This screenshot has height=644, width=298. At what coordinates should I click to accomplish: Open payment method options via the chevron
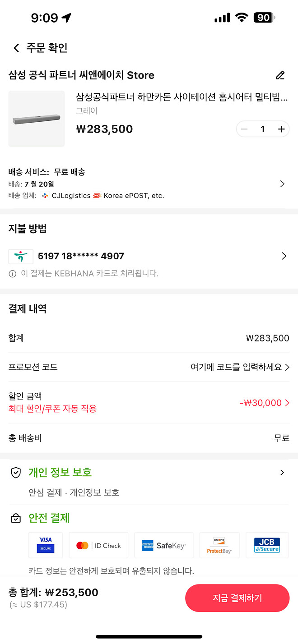click(284, 256)
